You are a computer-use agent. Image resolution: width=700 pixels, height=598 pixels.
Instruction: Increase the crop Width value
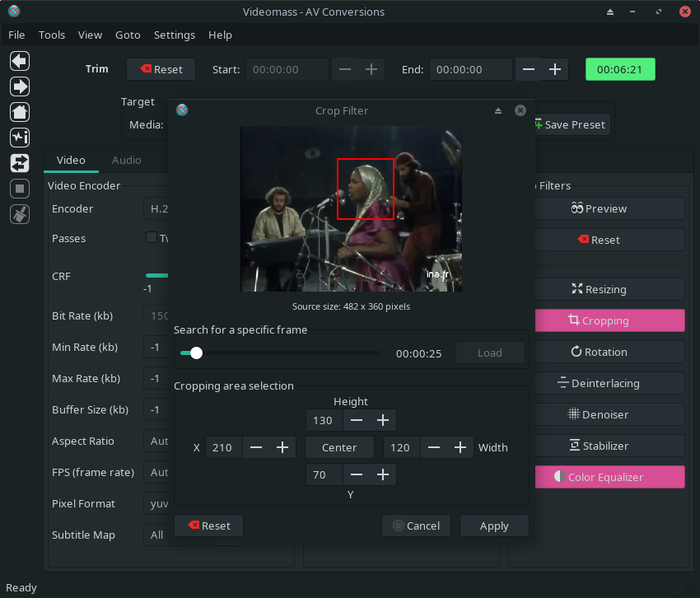coord(460,447)
